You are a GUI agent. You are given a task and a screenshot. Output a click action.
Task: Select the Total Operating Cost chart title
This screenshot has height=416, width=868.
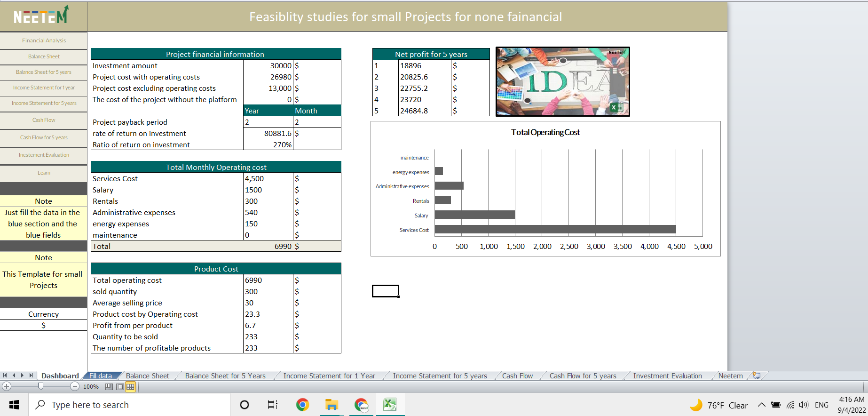(545, 132)
